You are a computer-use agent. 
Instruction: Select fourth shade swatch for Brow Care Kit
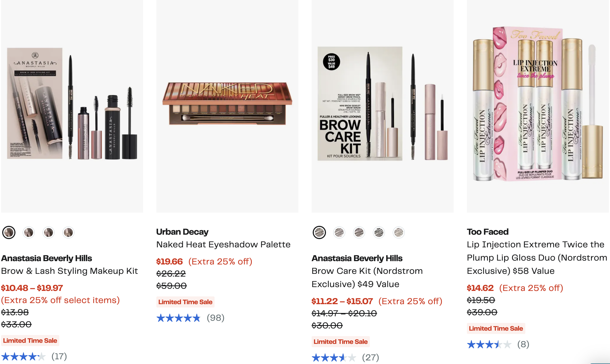point(379,232)
